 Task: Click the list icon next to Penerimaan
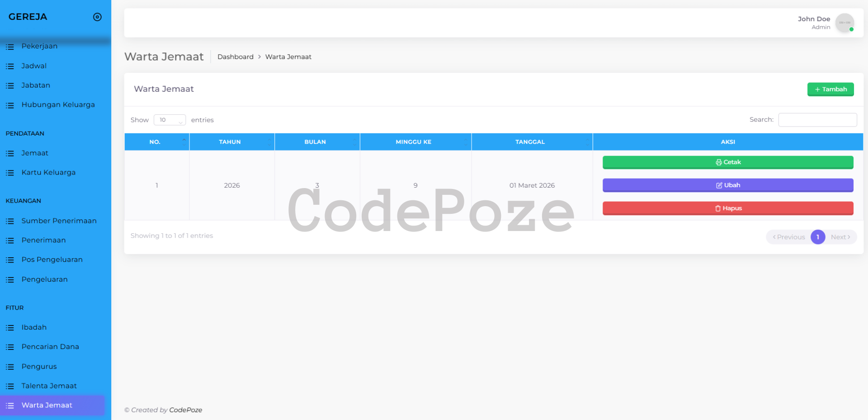coord(10,241)
